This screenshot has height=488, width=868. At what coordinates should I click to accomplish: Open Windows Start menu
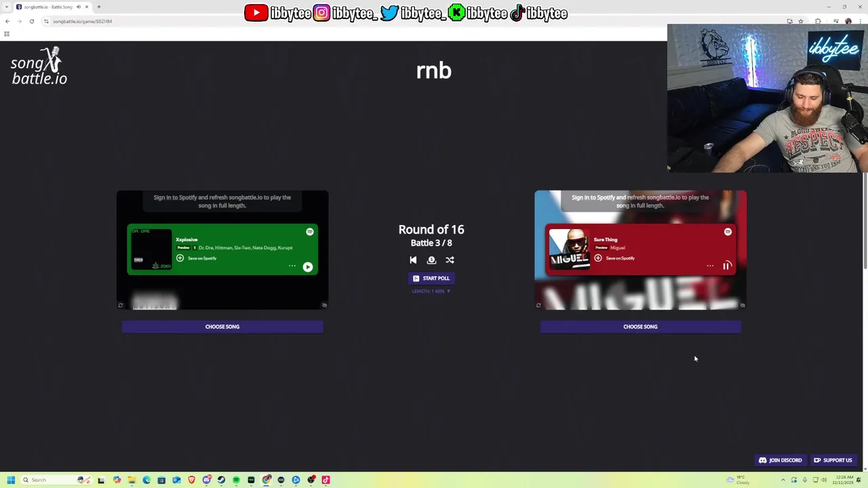click(11, 480)
